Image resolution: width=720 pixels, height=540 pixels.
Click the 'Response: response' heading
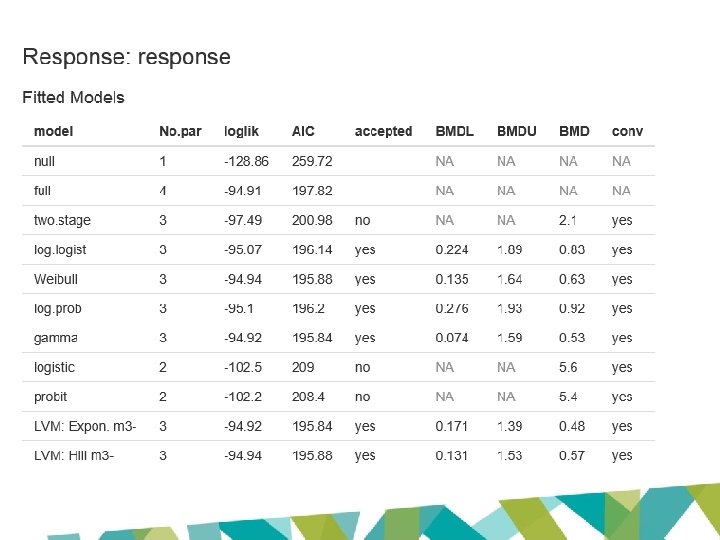[126, 57]
